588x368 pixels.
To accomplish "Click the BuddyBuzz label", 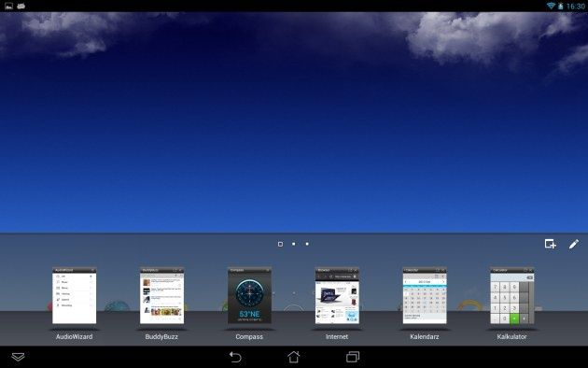I will (x=161, y=336).
